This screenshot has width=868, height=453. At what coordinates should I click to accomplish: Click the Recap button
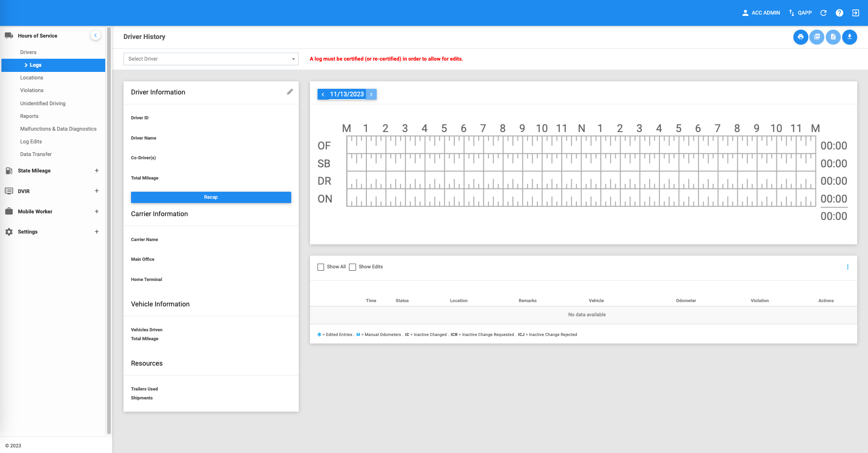(x=211, y=197)
